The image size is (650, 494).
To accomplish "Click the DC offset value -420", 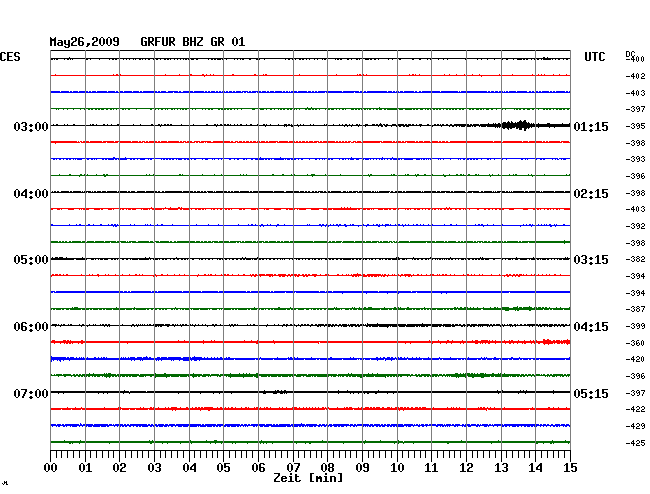I will click(635, 359).
